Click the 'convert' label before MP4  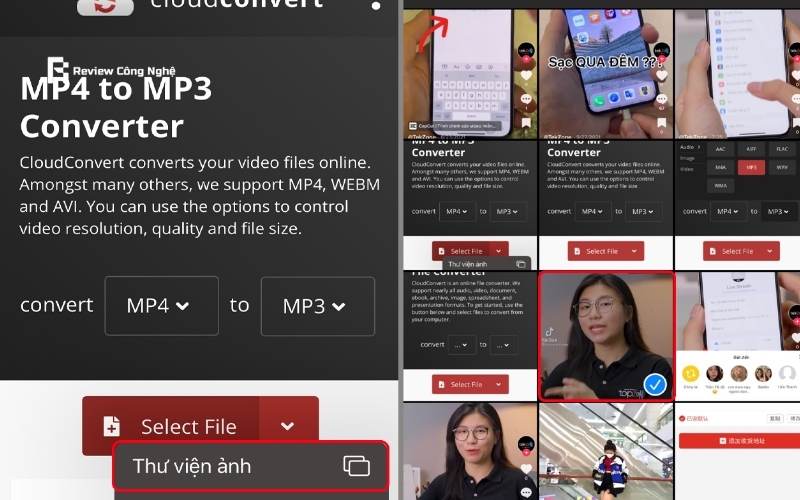pos(57,305)
